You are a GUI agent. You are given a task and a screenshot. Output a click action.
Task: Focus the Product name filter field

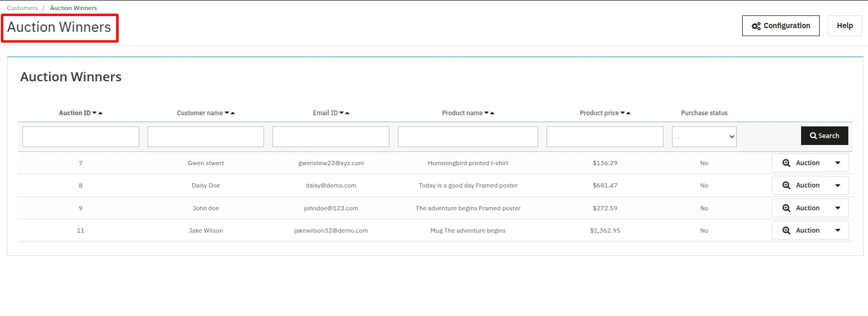pos(468,136)
